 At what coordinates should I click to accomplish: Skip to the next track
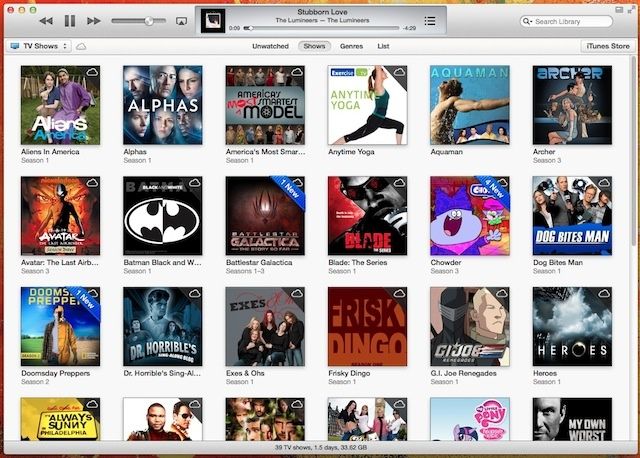click(94, 21)
